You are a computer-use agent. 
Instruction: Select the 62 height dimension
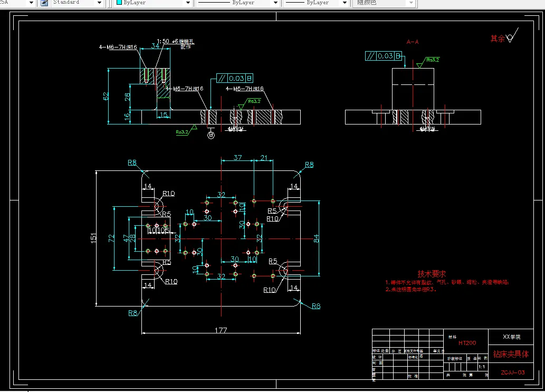(106, 96)
